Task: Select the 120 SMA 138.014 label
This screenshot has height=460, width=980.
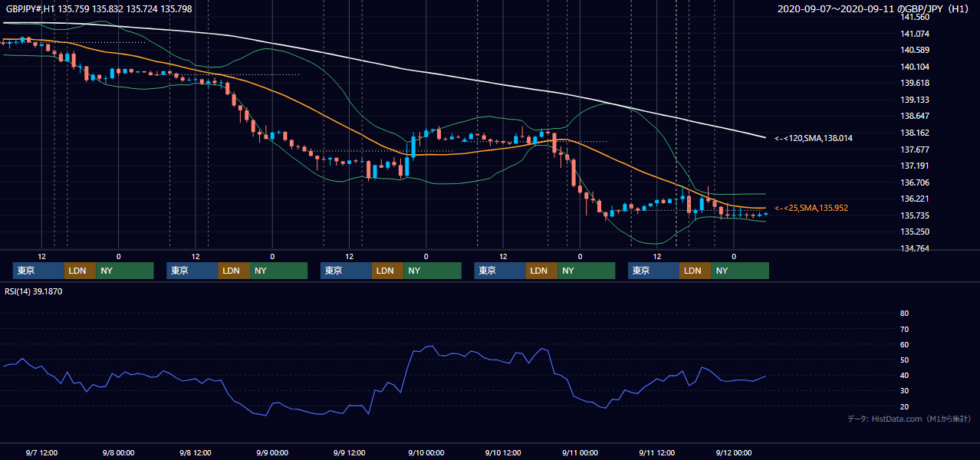Action: pyautogui.click(x=814, y=138)
